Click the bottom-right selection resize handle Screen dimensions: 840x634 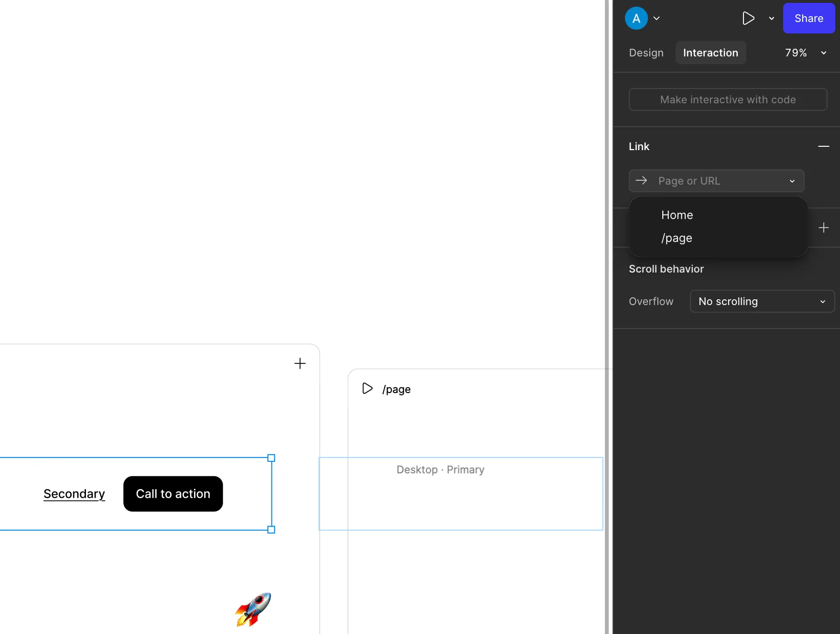271,530
